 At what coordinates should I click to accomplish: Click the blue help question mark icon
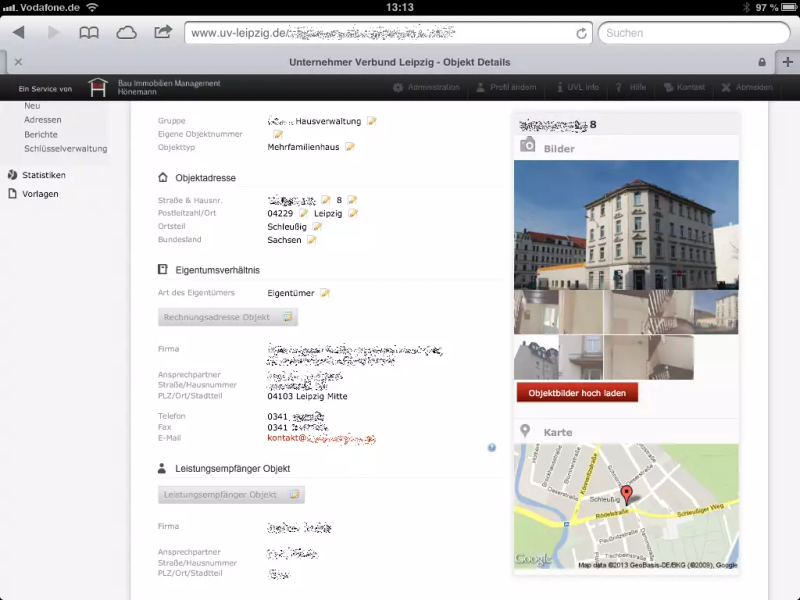(491, 447)
